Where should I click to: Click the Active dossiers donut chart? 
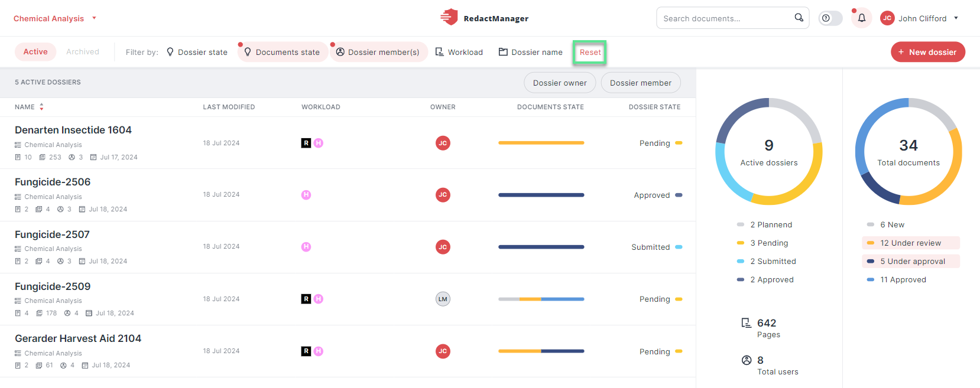769,152
